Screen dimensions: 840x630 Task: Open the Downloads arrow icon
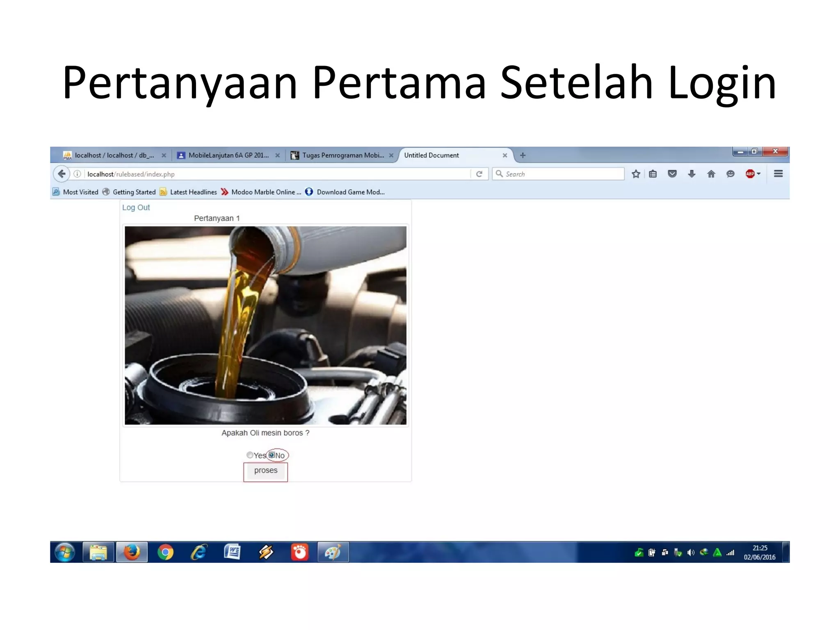click(692, 174)
